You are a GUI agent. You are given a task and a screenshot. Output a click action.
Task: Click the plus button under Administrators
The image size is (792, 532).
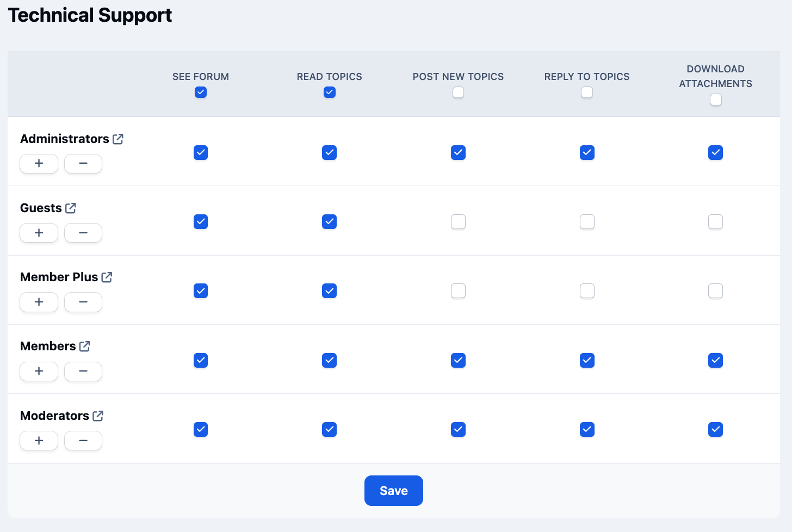coord(39,164)
